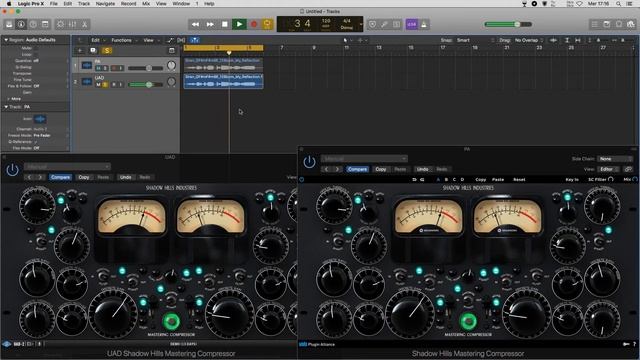The width and height of the screenshot is (640, 360).
Task: Record-enable the UAD track
Action: pos(114,84)
